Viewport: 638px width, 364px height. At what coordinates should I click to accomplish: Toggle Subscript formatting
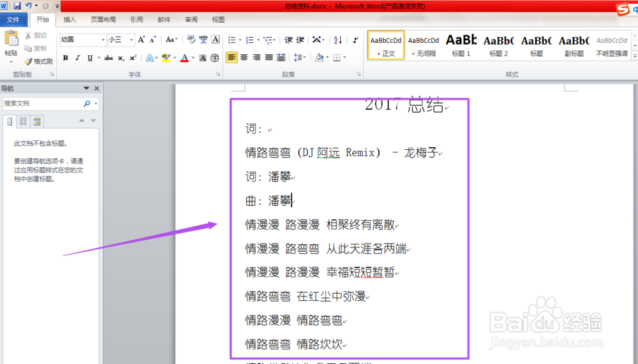coord(121,58)
